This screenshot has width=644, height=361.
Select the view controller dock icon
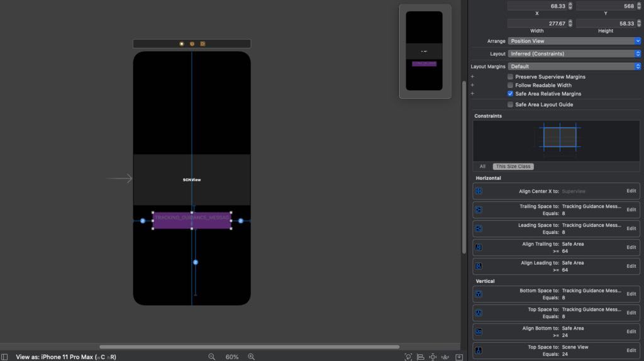coord(182,43)
